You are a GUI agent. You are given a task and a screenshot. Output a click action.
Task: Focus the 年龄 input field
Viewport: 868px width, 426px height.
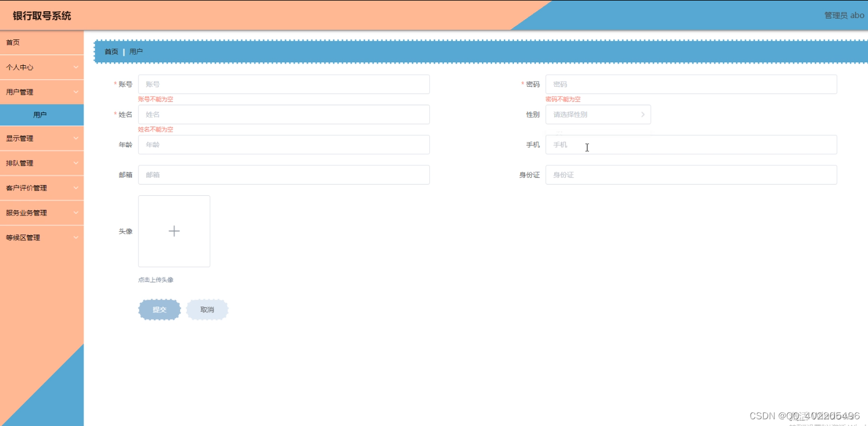[x=284, y=145]
